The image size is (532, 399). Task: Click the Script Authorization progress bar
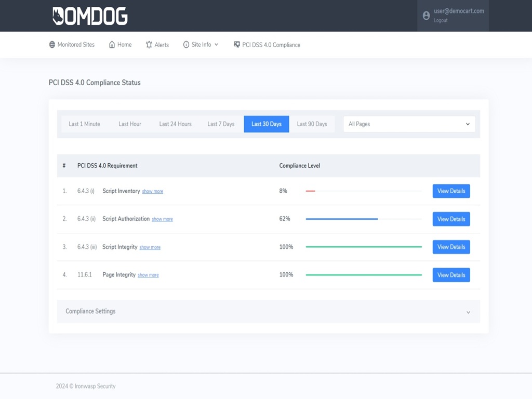tap(342, 219)
